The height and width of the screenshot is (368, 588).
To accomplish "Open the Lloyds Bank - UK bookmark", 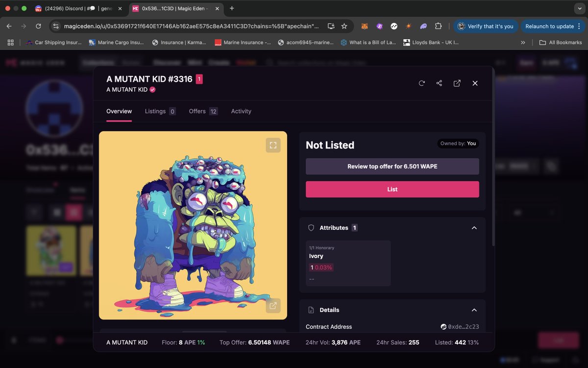I will (431, 43).
